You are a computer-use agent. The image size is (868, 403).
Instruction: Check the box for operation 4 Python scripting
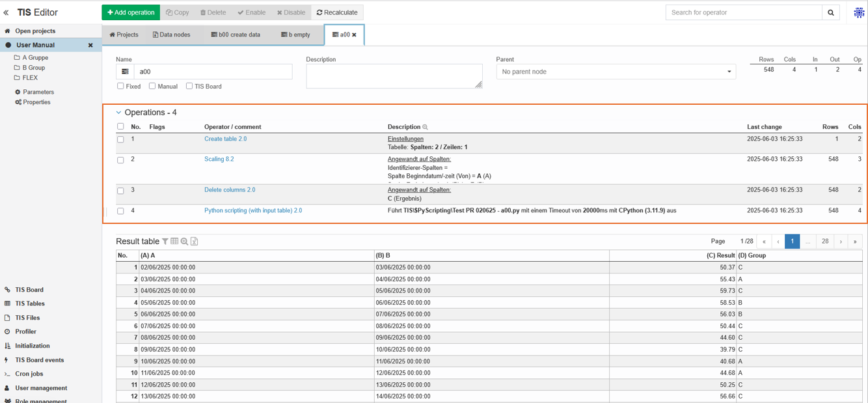point(120,211)
